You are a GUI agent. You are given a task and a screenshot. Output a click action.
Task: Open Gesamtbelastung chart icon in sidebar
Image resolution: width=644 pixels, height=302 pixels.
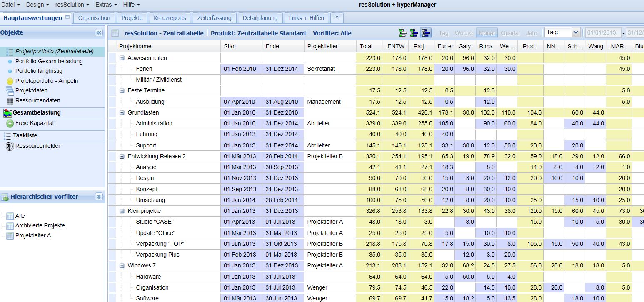pos(7,112)
